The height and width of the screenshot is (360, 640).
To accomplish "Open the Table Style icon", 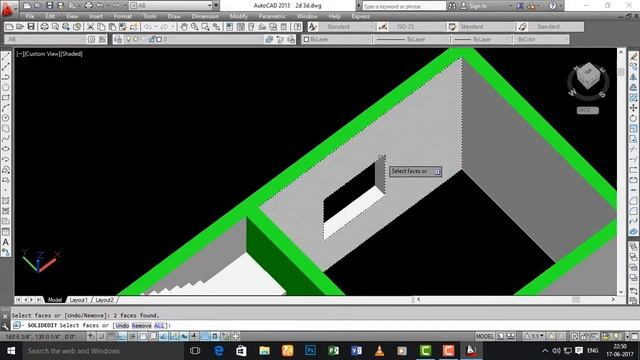I will [452, 27].
